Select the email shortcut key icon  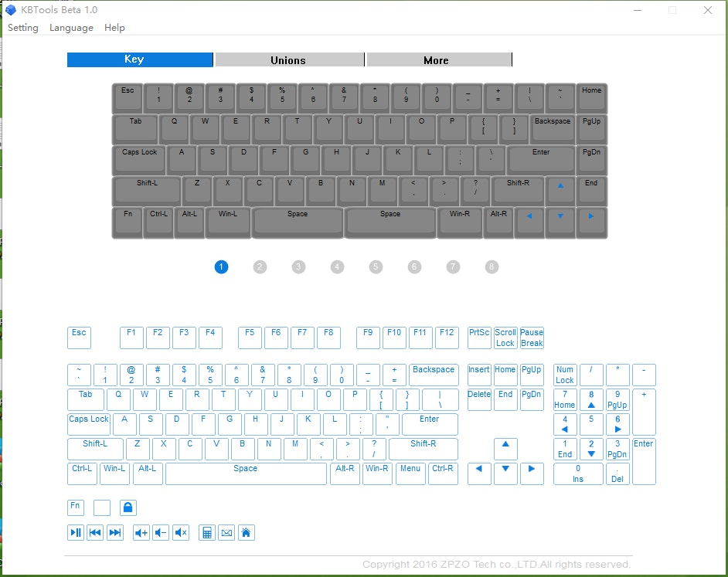point(226,532)
